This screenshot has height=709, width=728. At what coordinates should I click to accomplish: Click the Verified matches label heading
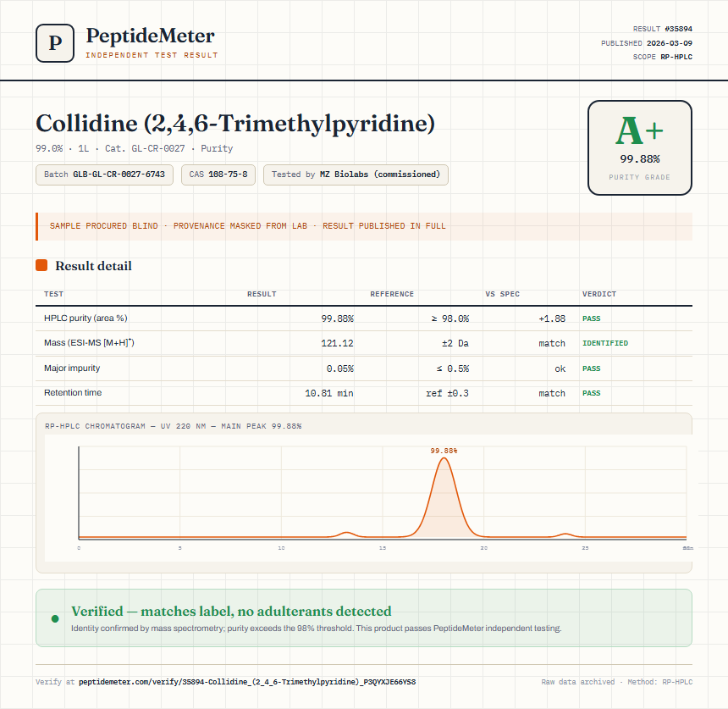coord(231,611)
